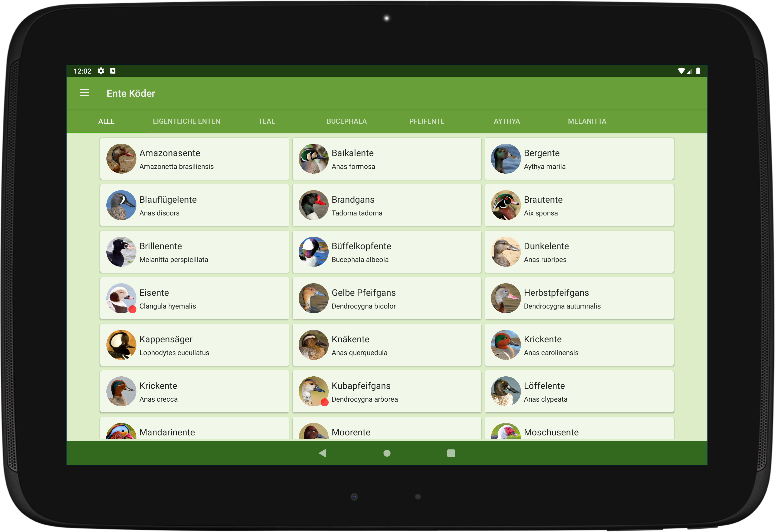Open the BUCEPHALA tab

347,121
